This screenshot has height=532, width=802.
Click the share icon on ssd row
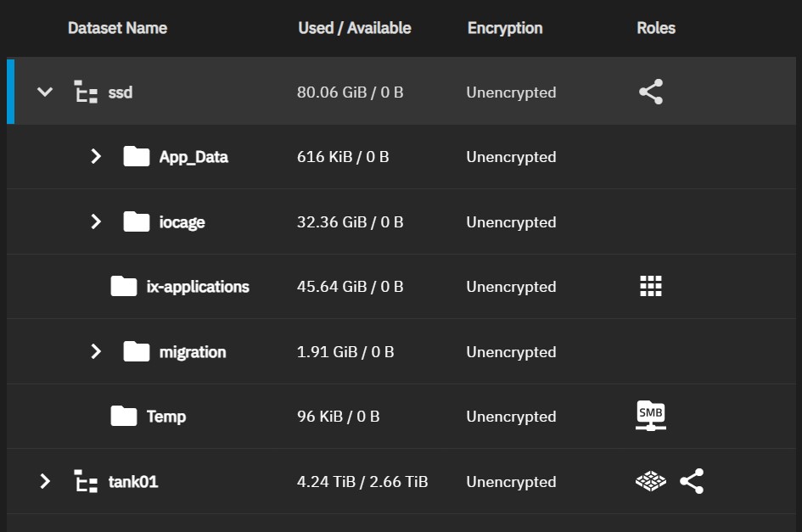coord(651,92)
